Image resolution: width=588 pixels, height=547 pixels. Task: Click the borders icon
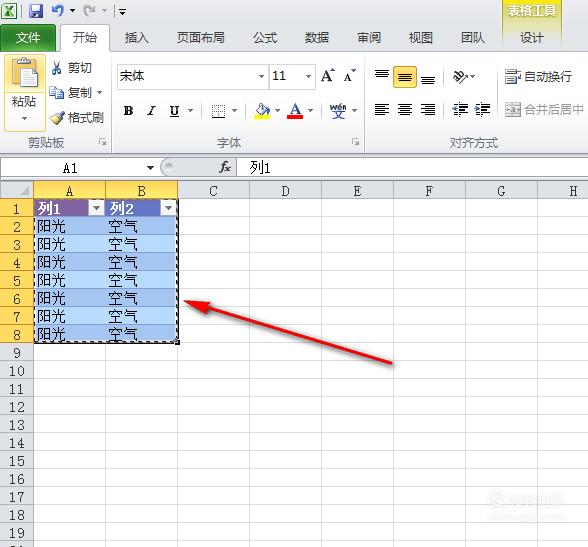pyautogui.click(x=218, y=111)
